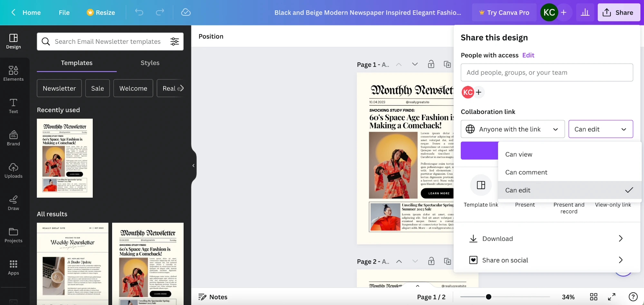The width and height of the screenshot is (644, 305).
Task: Collapse the Can edit permission dropdown
Action: click(601, 129)
